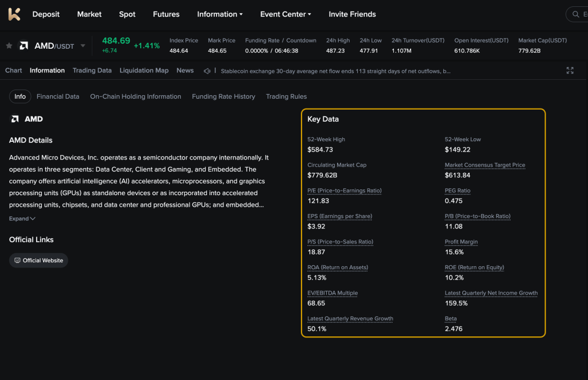The height and width of the screenshot is (380, 588).
Task: Click the AMD logo beside AMD/USDT pair
Action: pyautogui.click(x=24, y=46)
